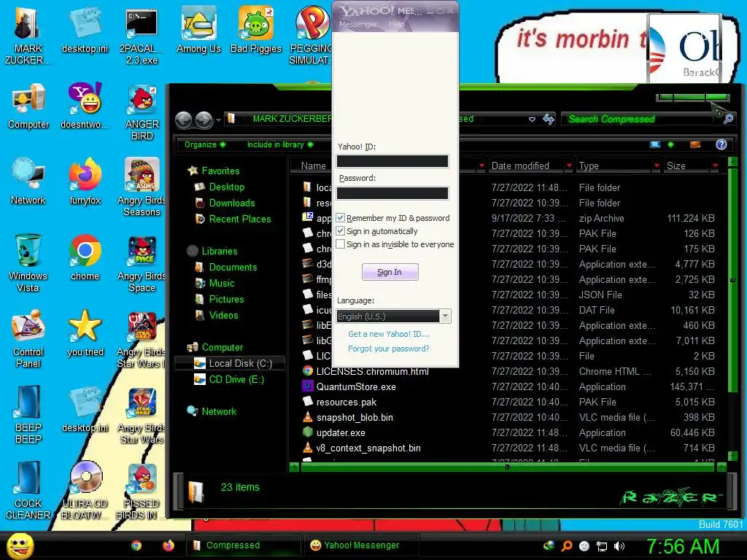
Task: Select the chome Chrome desktop icon
Action: click(x=85, y=257)
